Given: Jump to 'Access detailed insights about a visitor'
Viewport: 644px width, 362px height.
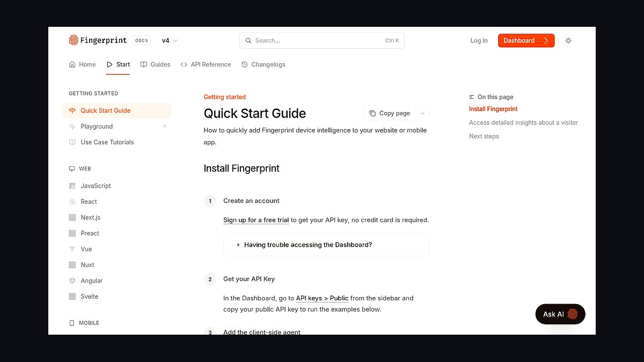Looking at the screenshot, I should 523,123.
